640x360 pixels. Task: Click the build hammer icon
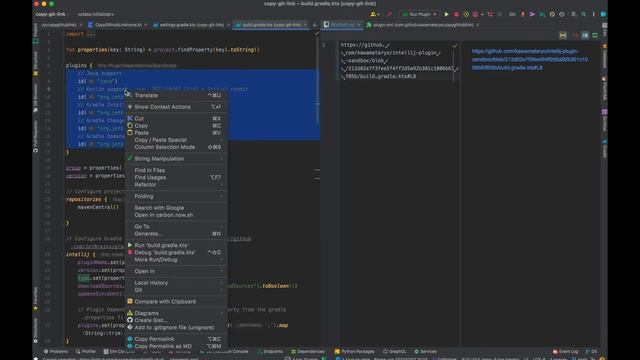(389, 14)
